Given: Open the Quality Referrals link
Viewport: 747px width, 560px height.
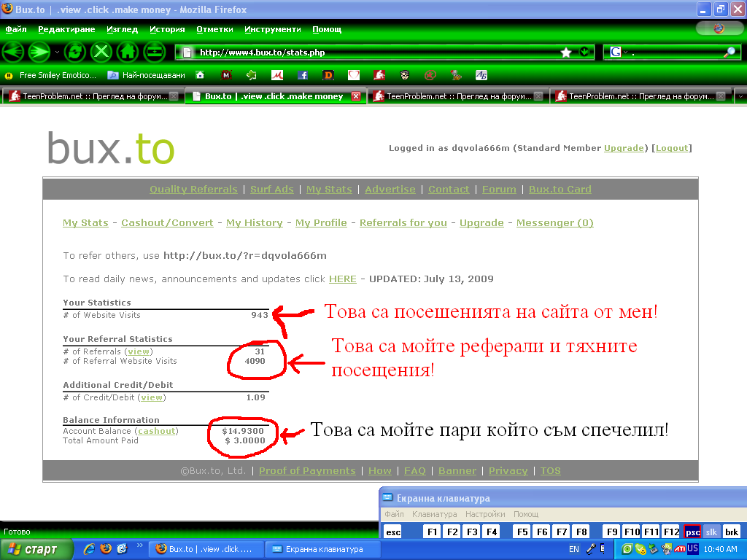Looking at the screenshot, I should (x=193, y=189).
